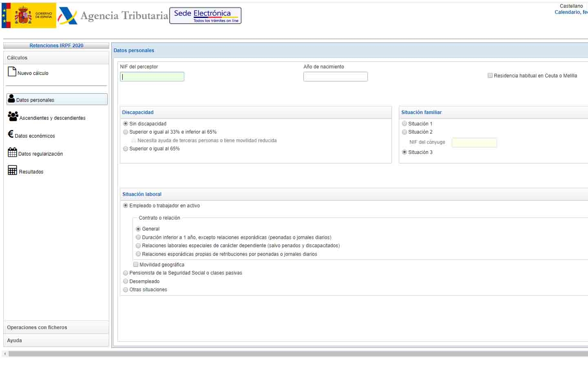Click the Agencia Tributaria logo
Viewport: 588px width, 365px height.
pos(113,16)
